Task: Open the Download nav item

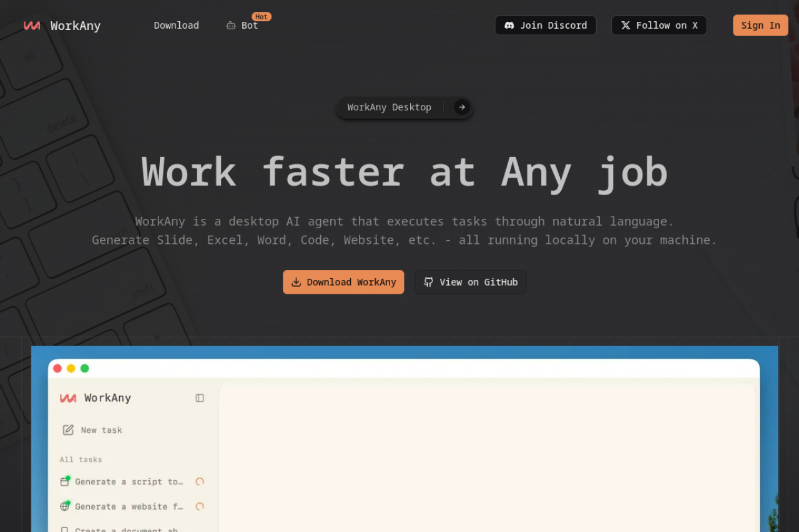Action: point(177,26)
